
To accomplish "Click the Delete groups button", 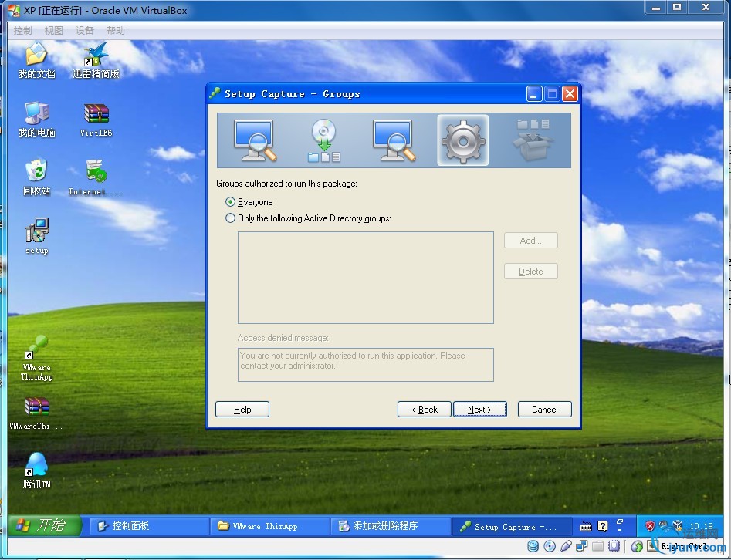I will (530, 272).
